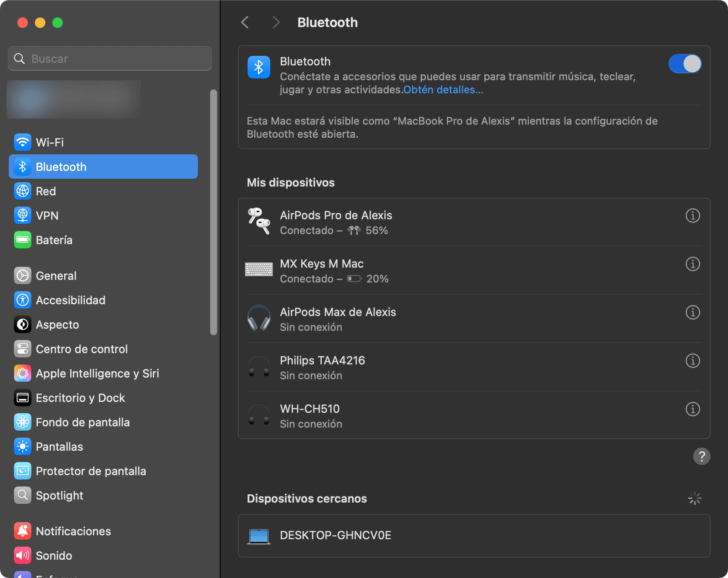Open the Red settings from sidebar
This screenshot has height=578, width=728.
click(x=22, y=191)
